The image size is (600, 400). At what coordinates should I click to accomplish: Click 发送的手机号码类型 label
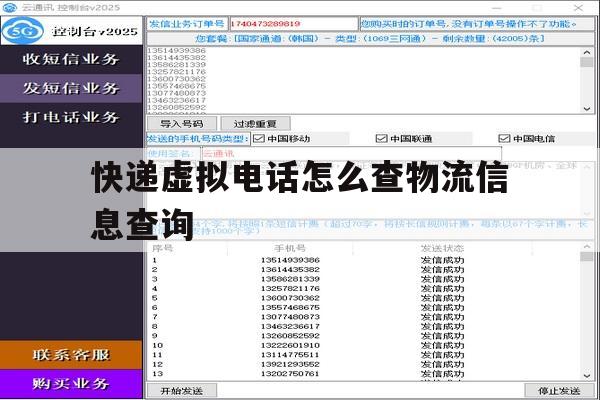(x=198, y=139)
